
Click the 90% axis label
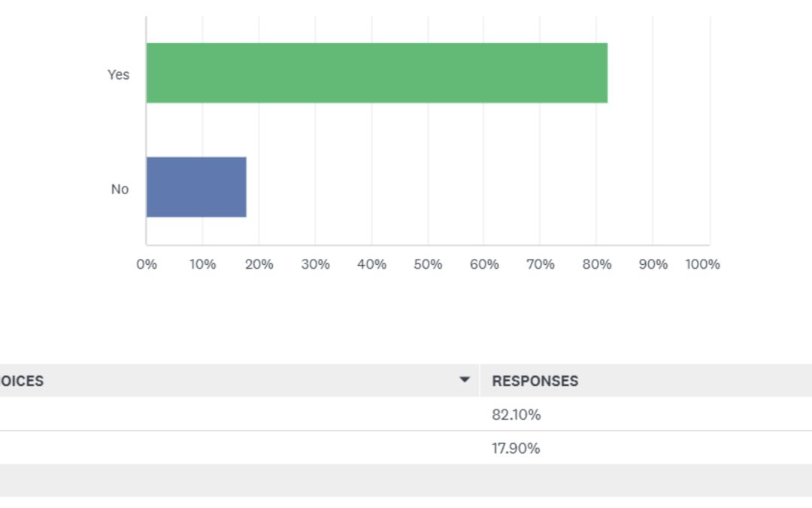(653, 264)
